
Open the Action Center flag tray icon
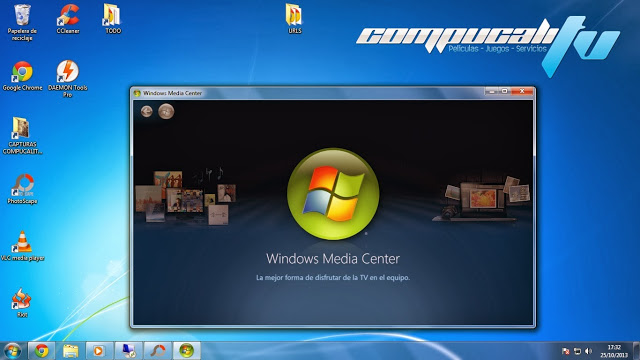point(566,351)
